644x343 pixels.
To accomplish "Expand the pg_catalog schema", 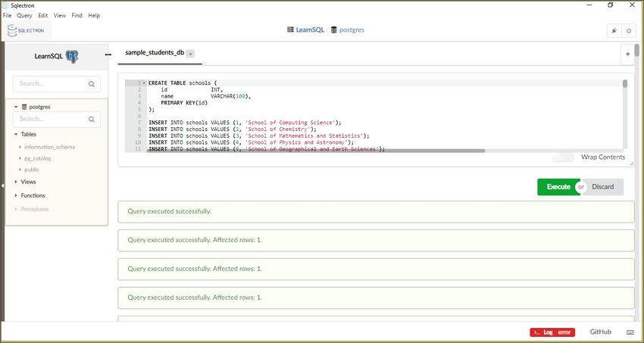I will (20, 158).
